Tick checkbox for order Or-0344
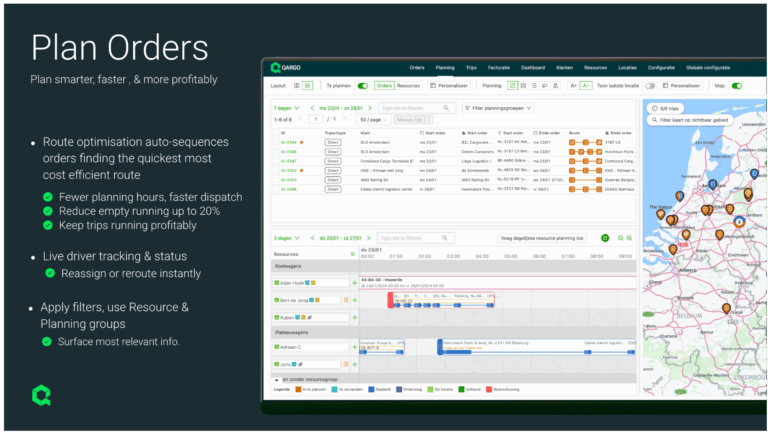Viewport: 768px width, 432px height. 276,143
